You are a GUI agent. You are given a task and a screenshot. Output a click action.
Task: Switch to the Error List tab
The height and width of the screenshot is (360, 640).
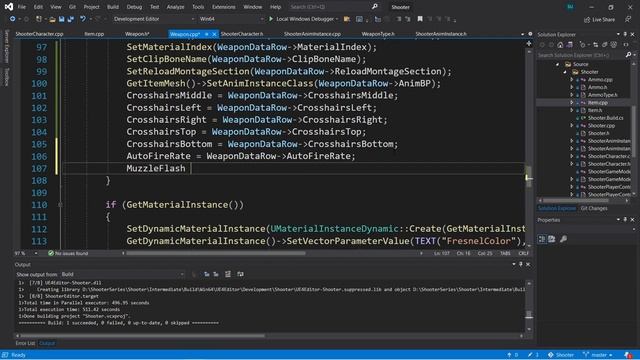tap(25, 343)
